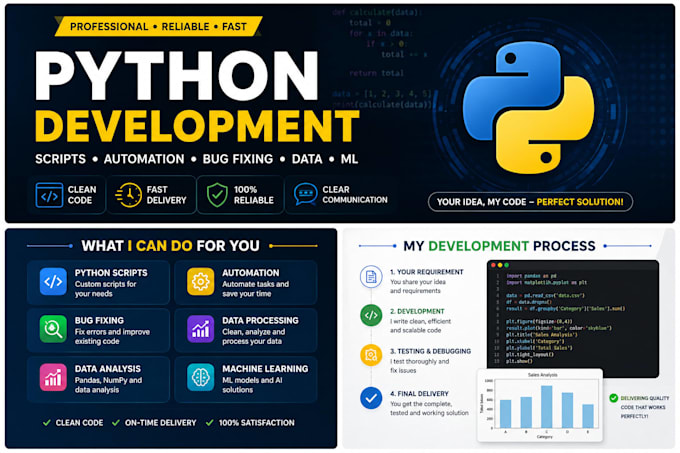The height and width of the screenshot is (453, 680).
Task: Click the Fast Delivery clock icon
Action: tap(129, 195)
